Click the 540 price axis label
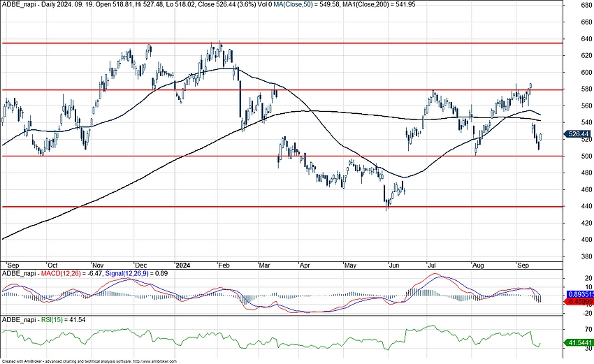This screenshot has width=594, height=364. (x=586, y=122)
